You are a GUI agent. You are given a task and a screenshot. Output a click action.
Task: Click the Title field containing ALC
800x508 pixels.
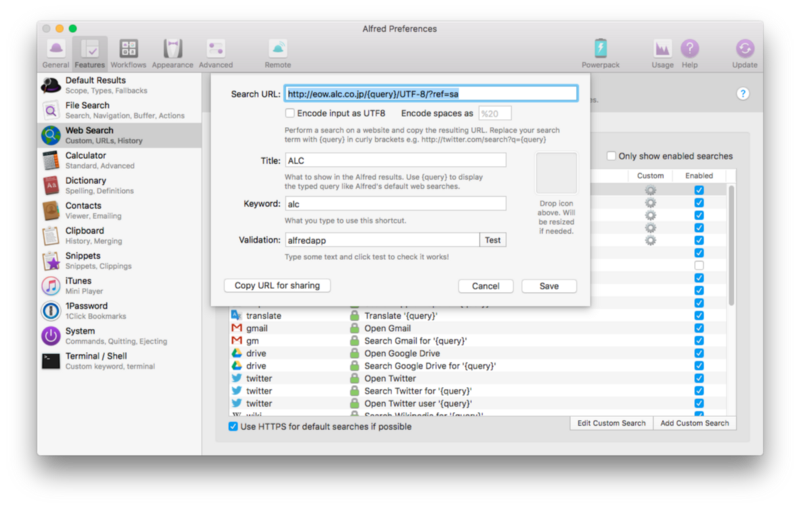pyautogui.click(x=395, y=160)
